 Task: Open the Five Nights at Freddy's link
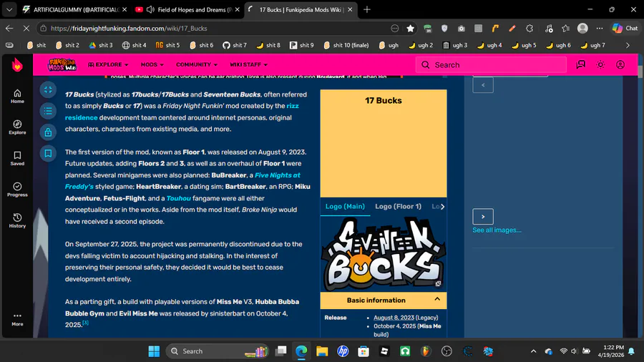(277, 175)
